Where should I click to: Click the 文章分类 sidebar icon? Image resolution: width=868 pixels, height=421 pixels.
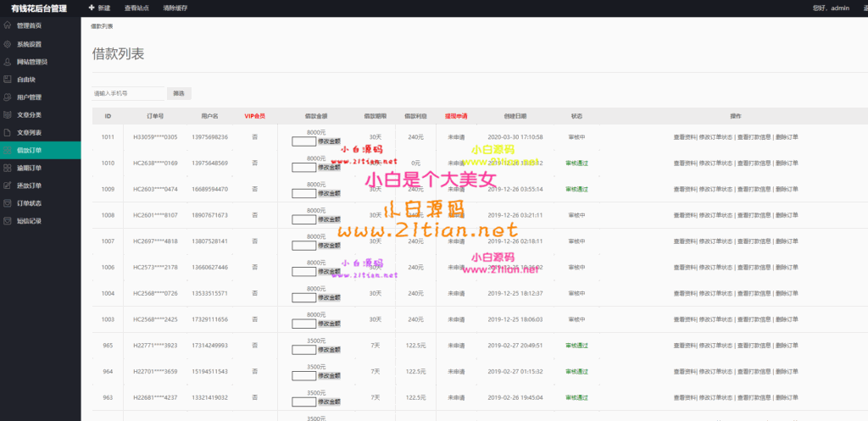pos(7,115)
